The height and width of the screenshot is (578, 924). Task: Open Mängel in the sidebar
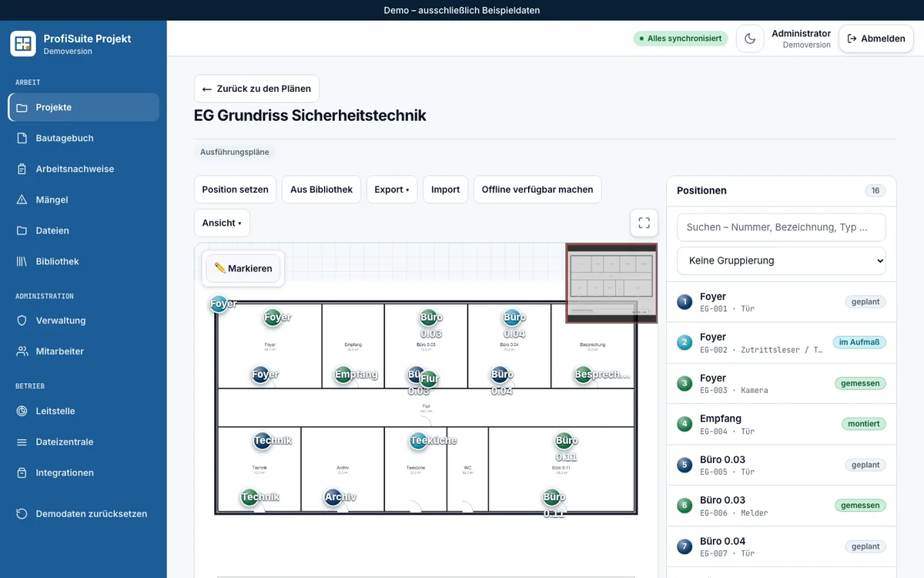point(83,200)
